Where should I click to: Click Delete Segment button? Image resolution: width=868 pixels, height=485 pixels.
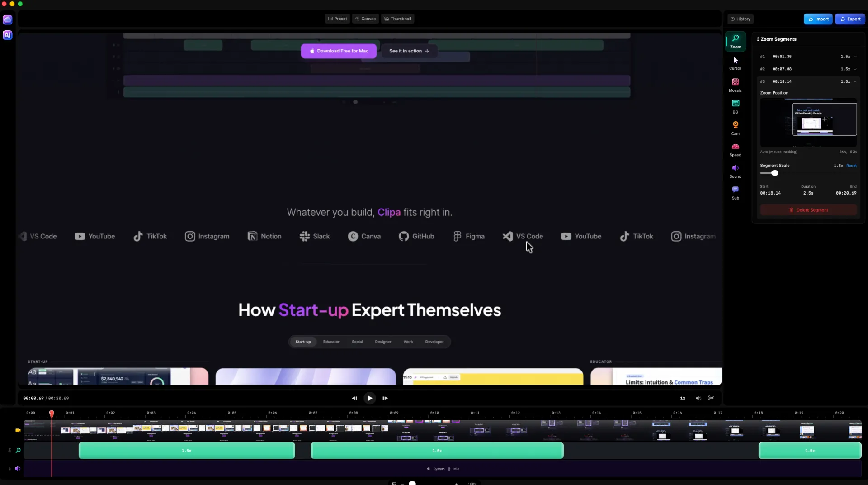tap(808, 210)
